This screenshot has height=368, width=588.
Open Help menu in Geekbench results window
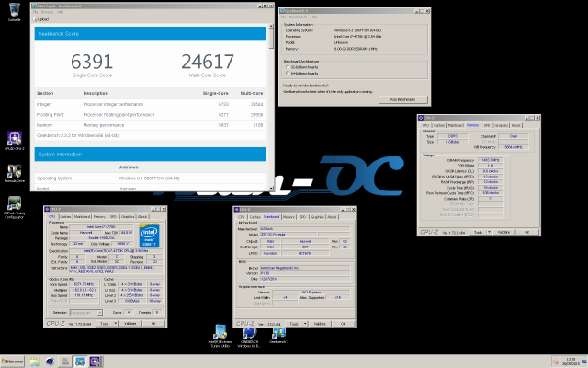(60, 12)
